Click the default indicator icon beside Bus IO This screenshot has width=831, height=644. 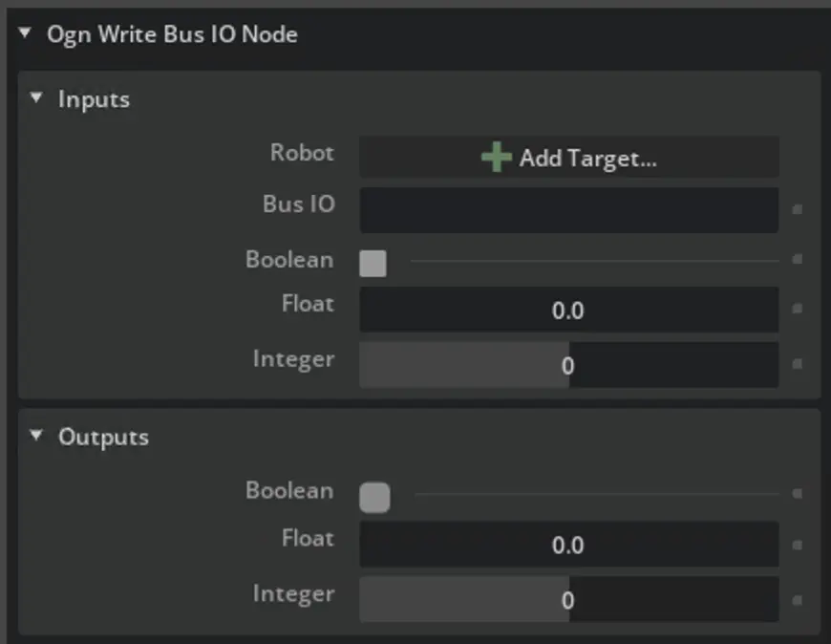pos(797,210)
